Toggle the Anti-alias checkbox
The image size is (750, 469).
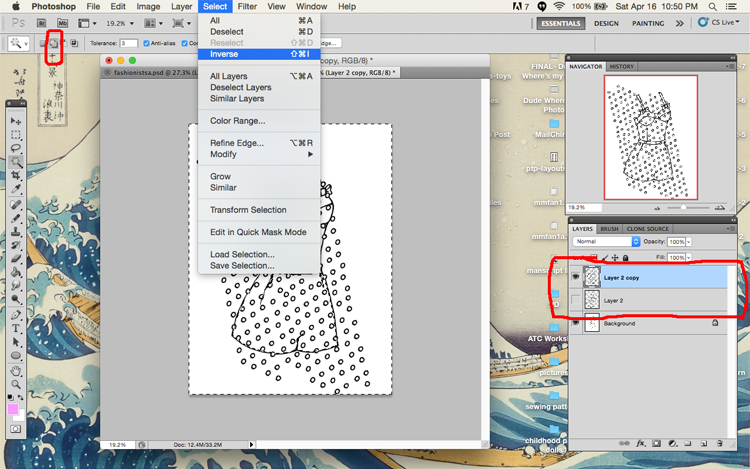(x=146, y=44)
